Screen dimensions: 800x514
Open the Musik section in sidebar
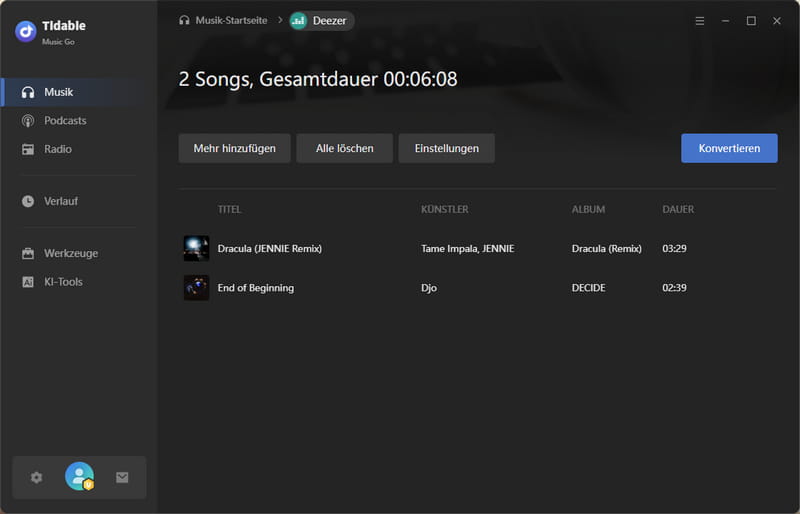[79, 92]
